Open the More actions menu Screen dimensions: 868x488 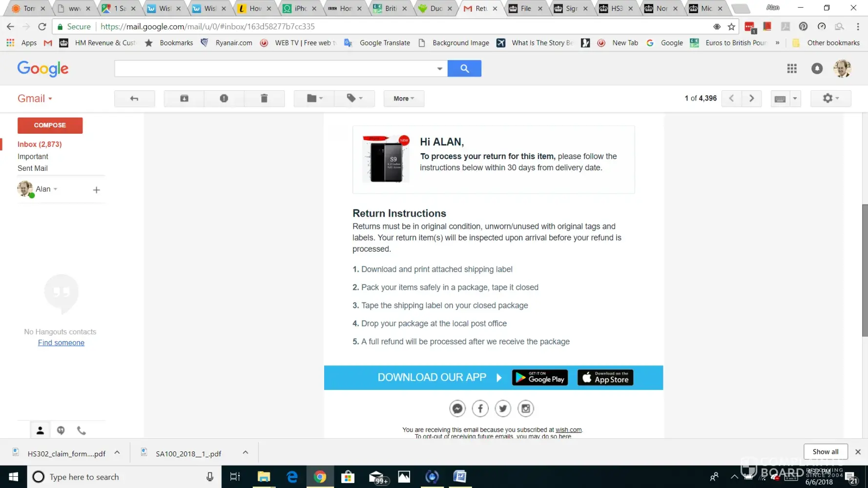404,99
